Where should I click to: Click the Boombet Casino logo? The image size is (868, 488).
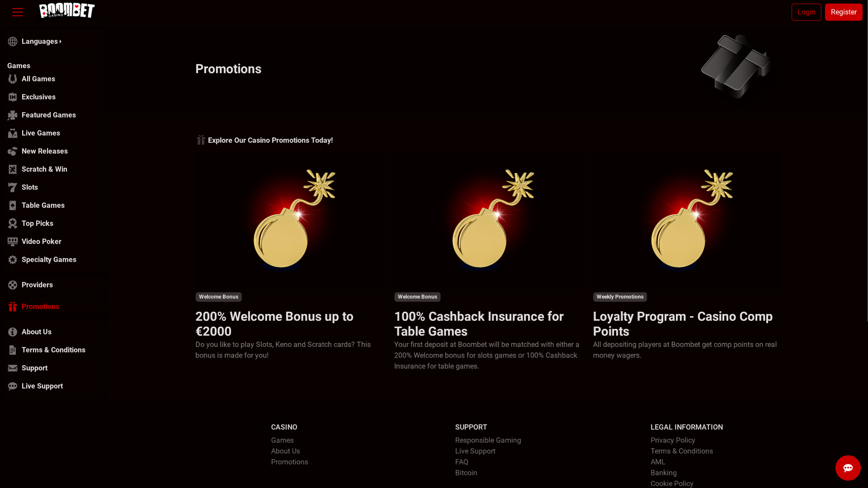67,11
